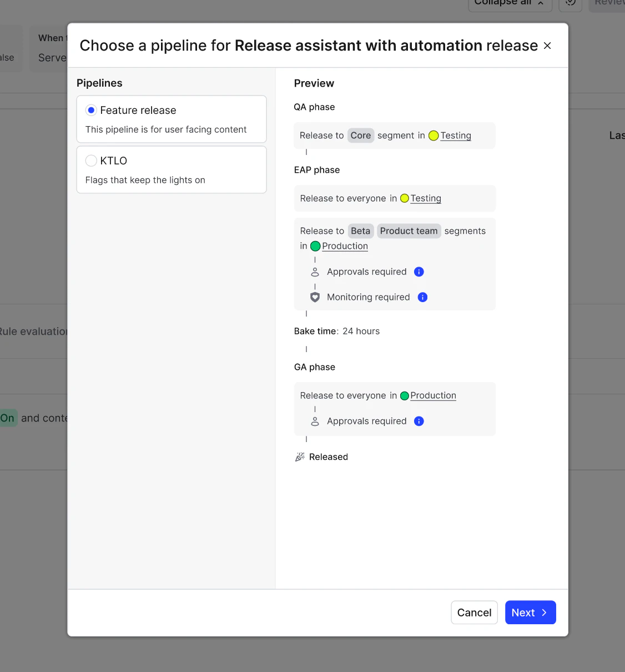The height and width of the screenshot is (672, 625).
Task: Click the green Production environment dot in GA phase
Action: [x=405, y=395]
